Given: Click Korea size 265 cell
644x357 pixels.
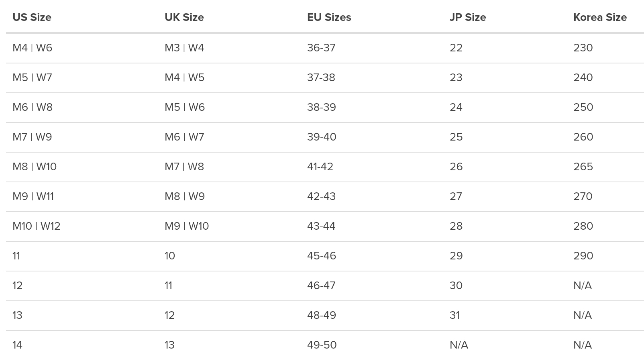Looking at the screenshot, I should coord(583,167).
